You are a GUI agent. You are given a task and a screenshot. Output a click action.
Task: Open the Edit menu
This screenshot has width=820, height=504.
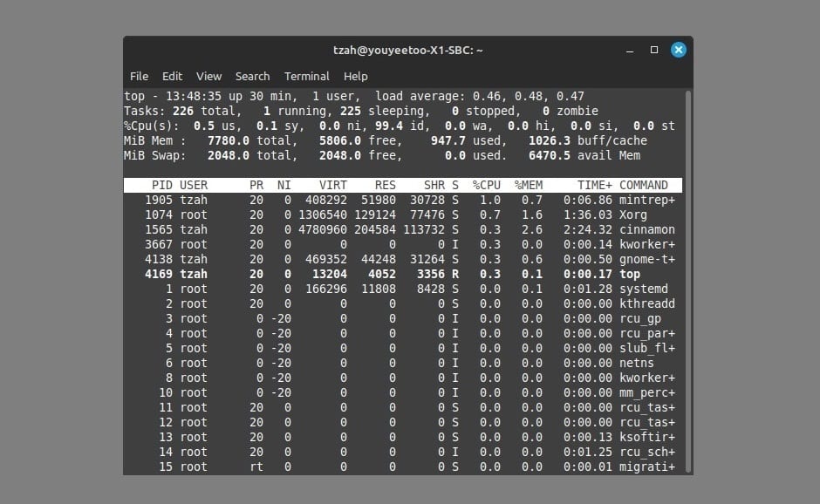click(x=172, y=76)
